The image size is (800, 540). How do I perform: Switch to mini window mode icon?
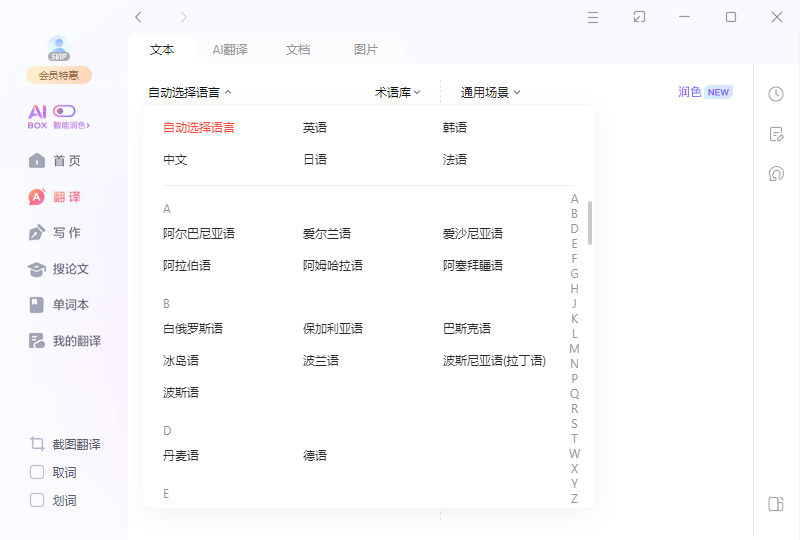point(639,17)
